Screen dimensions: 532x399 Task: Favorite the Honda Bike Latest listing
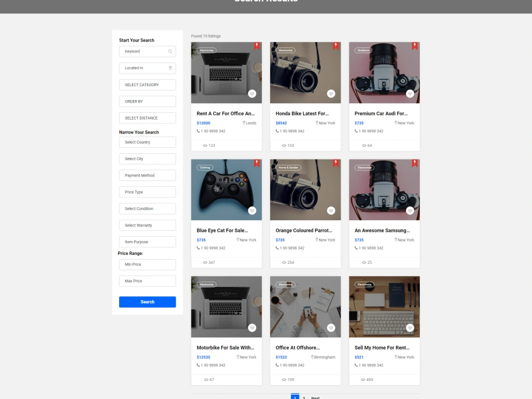(x=331, y=94)
